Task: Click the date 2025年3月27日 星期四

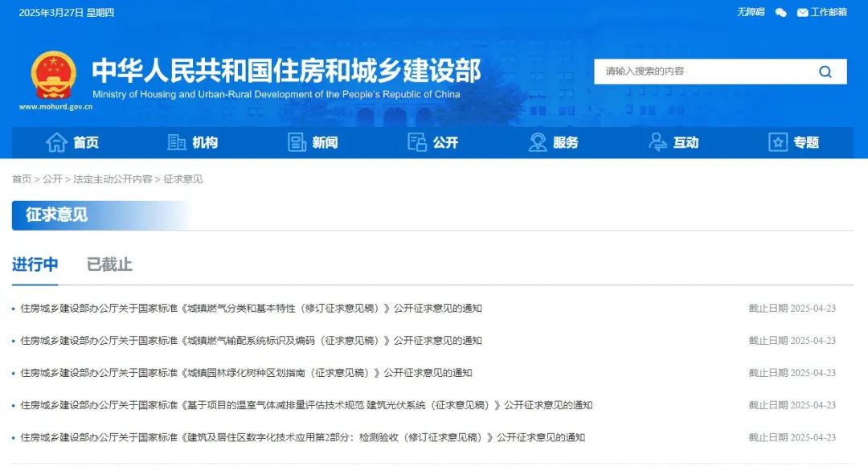Action: [x=67, y=13]
